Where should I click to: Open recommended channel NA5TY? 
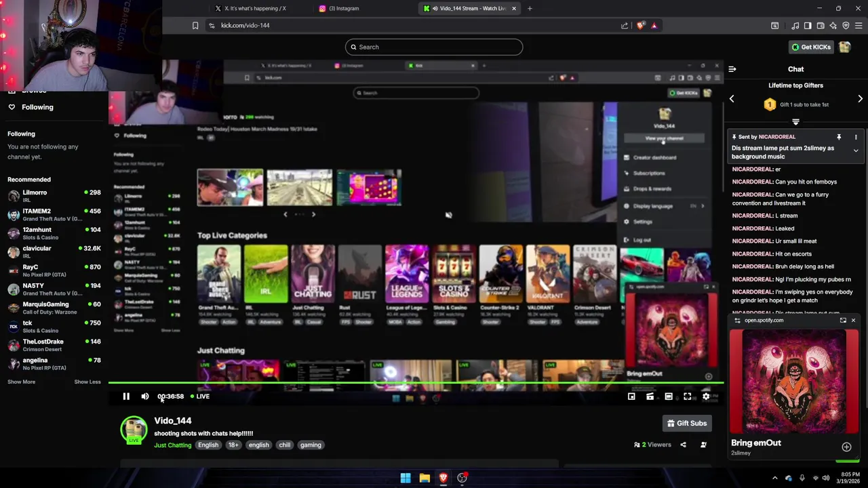(54, 289)
